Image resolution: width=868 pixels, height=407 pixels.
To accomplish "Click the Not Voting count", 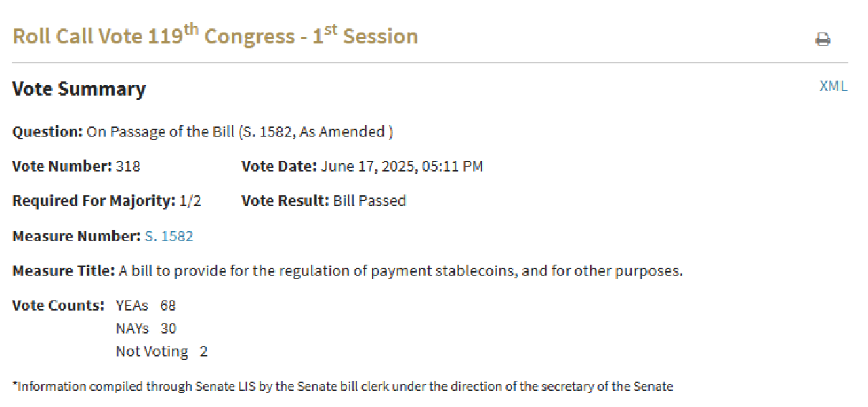I will click(203, 351).
